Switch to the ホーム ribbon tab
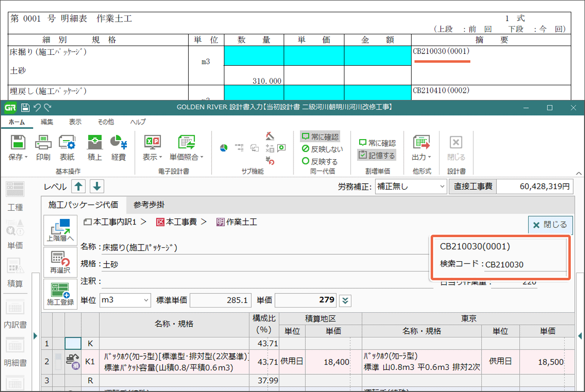 click(x=17, y=122)
